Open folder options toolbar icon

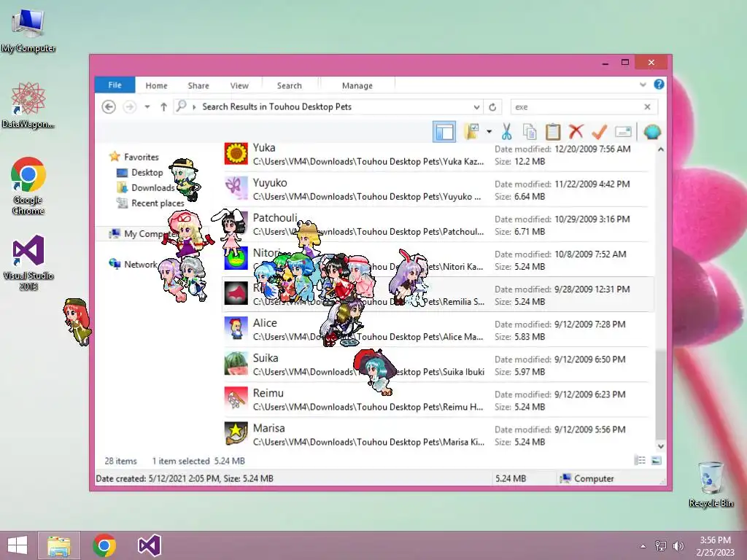point(472,132)
